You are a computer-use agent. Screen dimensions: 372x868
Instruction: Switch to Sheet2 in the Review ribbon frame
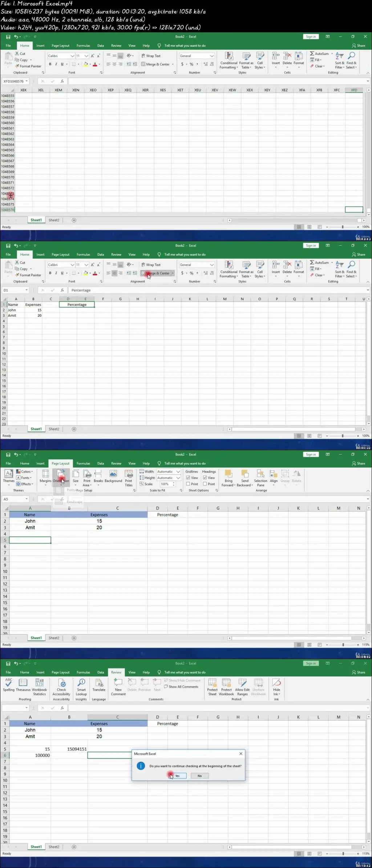pos(54,847)
